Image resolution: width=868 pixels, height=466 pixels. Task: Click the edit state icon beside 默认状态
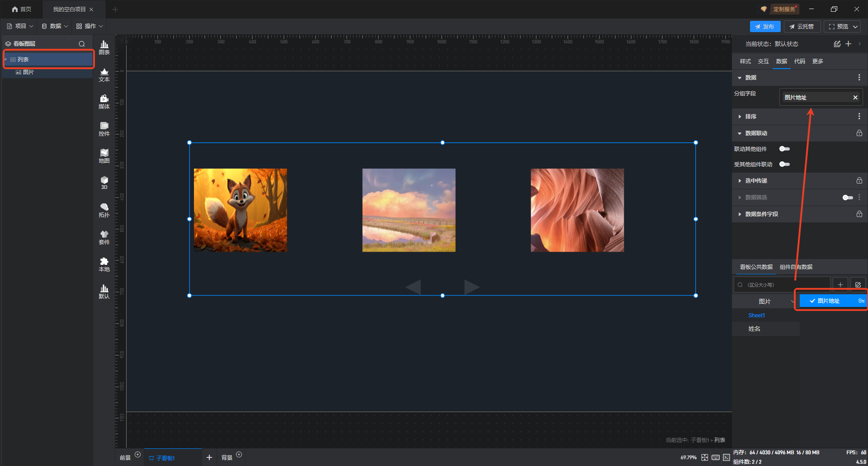point(837,44)
